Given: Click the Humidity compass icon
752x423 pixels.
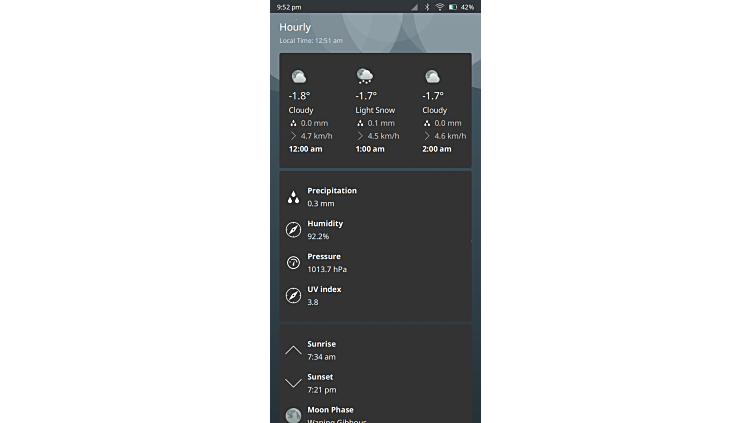Looking at the screenshot, I should click(x=293, y=230).
